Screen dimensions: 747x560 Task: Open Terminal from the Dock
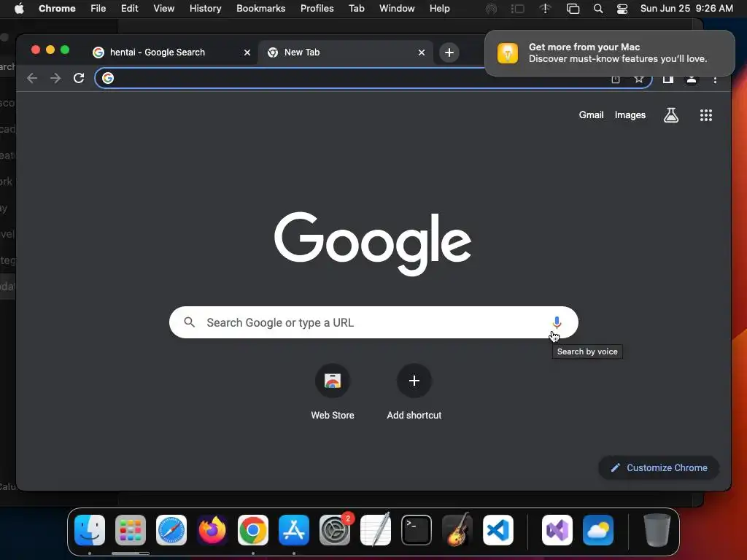pyautogui.click(x=417, y=530)
